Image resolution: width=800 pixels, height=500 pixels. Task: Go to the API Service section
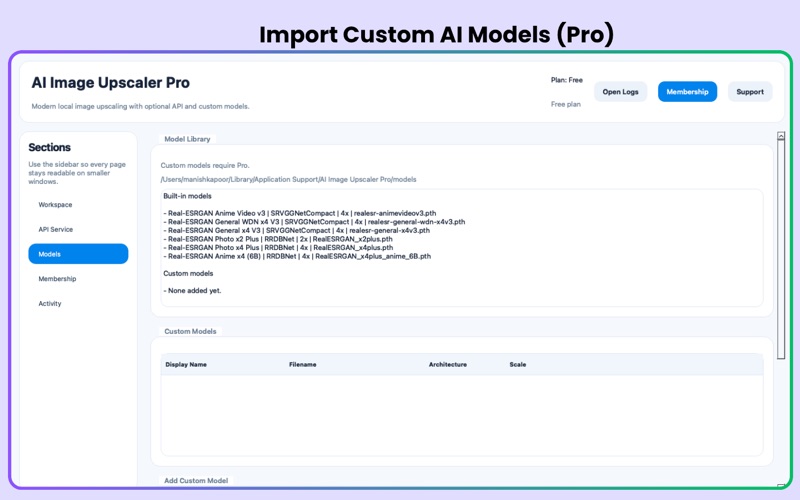tap(78, 229)
